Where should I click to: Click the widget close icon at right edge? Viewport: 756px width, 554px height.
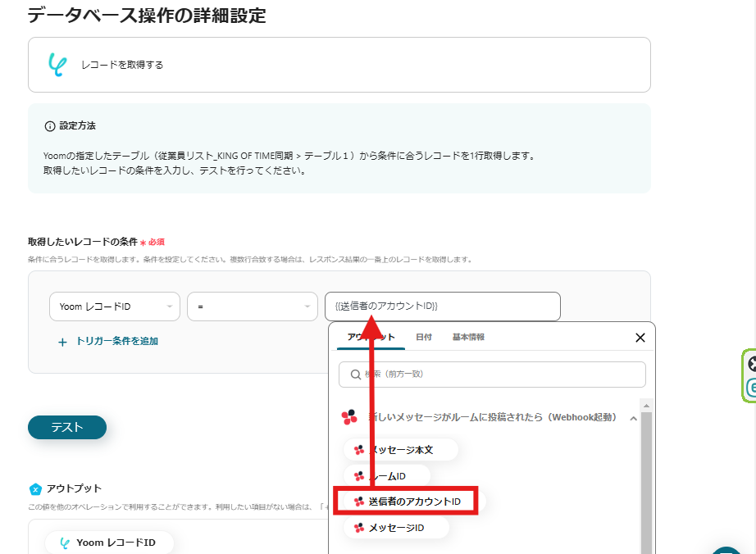(752, 364)
